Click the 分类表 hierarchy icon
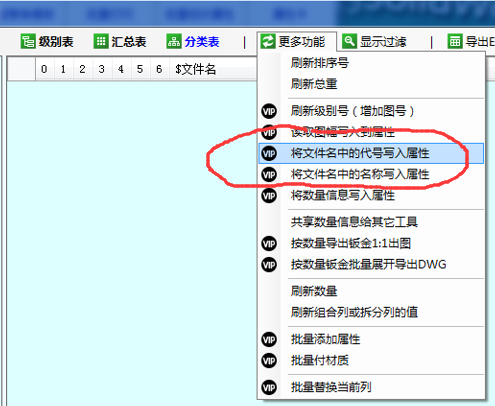 coord(174,42)
